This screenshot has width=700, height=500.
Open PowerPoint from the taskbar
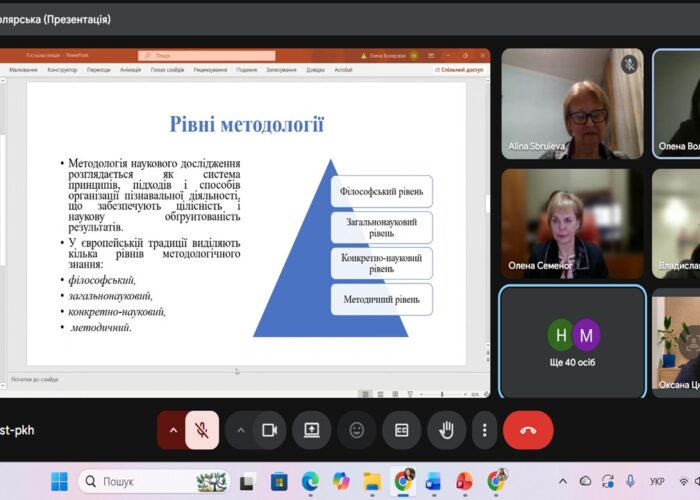click(463, 482)
